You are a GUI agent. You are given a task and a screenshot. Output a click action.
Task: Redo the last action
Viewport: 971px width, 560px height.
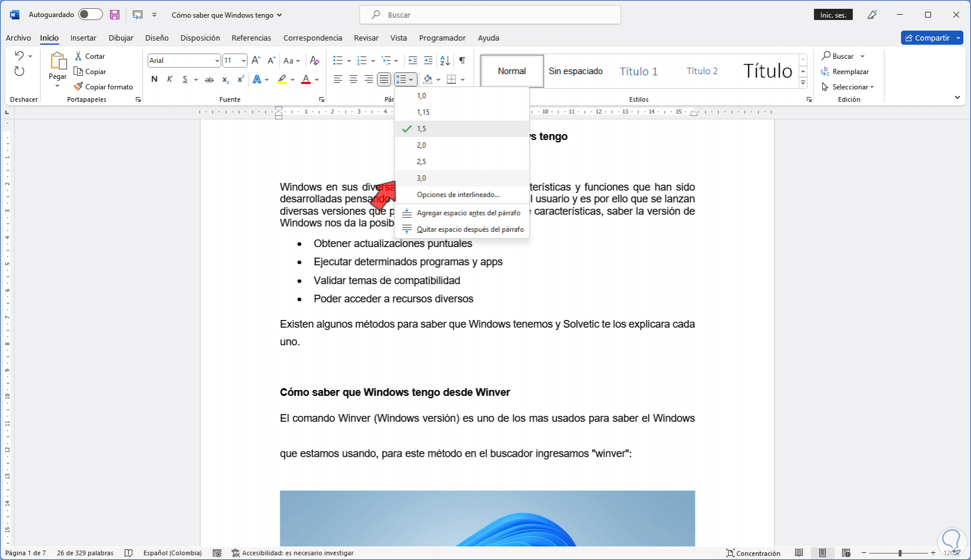tap(19, 71)
